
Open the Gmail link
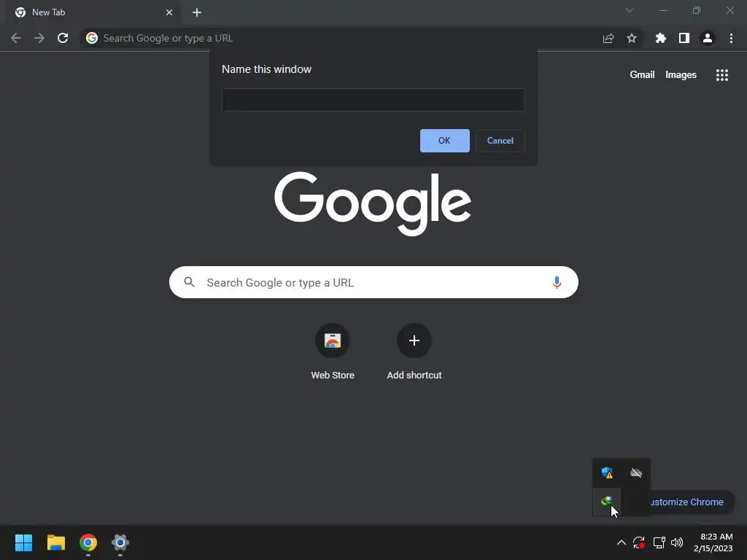(x=642, y=75)
